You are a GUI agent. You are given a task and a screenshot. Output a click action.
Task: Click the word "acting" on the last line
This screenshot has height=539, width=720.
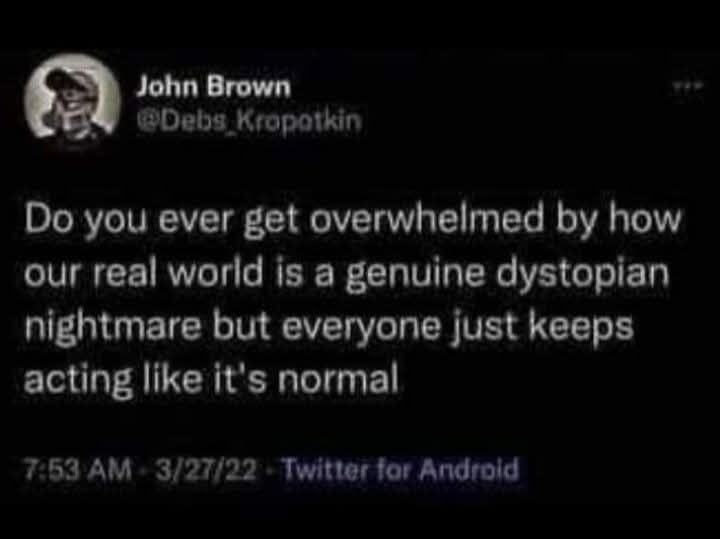point(78,381)
